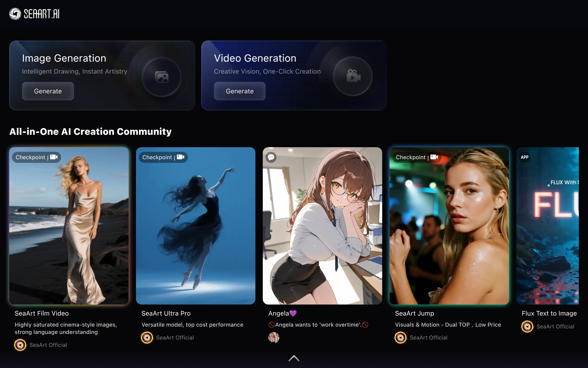
Task: Click the SeaArt Ultra Pro title
Action: coord(166,313)
